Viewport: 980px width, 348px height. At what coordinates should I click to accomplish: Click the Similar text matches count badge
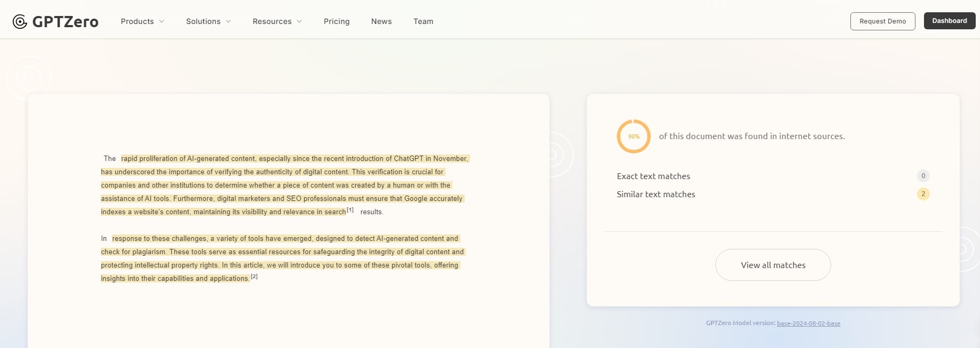923,194
